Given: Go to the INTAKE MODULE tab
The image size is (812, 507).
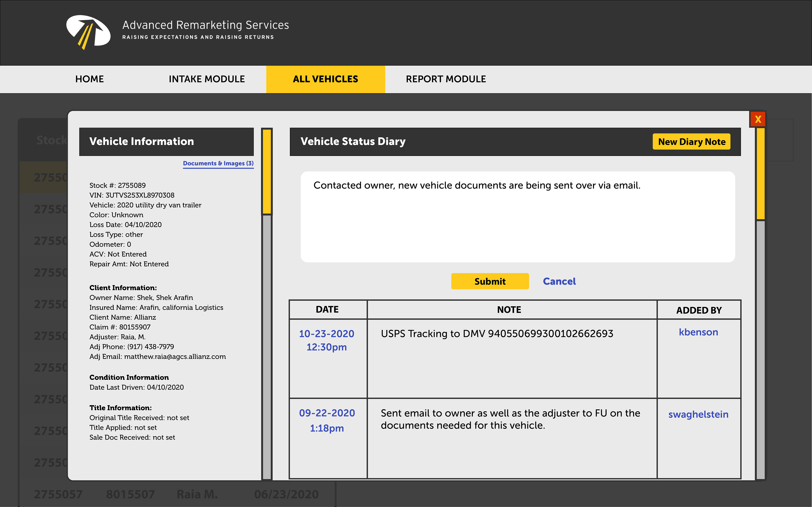Looking at the screenshot, I should coord(207,79).
